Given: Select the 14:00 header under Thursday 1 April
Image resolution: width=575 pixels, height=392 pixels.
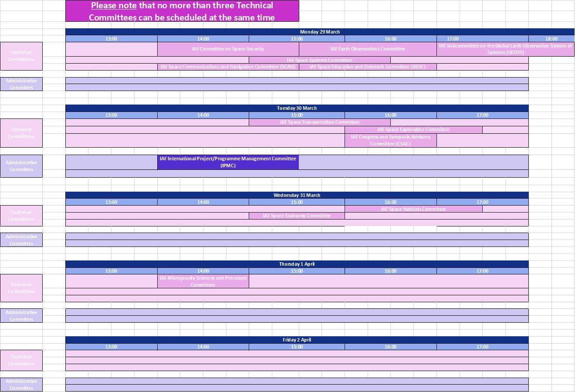Looking at the screenshot, I should [203, 271].
